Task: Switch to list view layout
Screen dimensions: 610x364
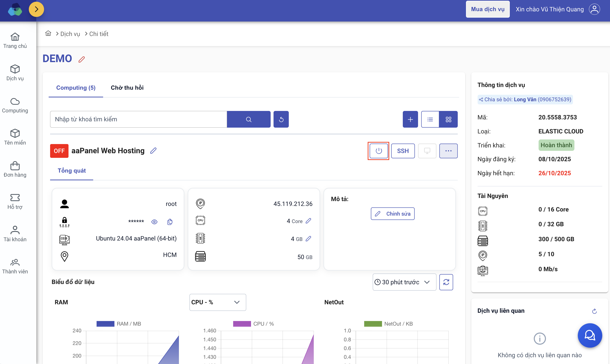Action: pos(430,119)
